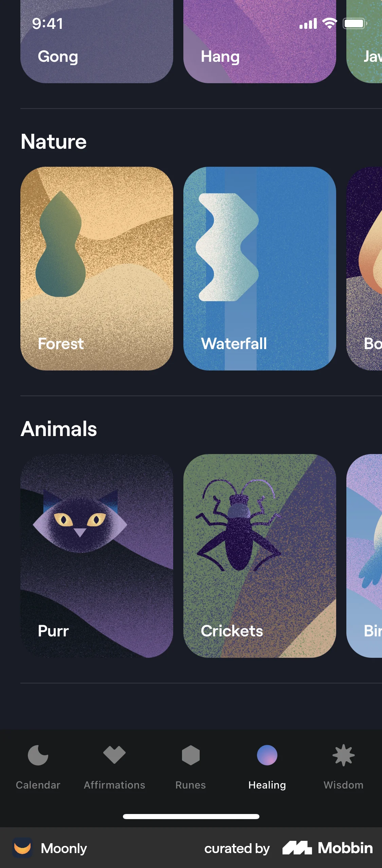This screenshot has width=382, height=868.
Task: Select the Crickets sound card
Action: coord(260,556)
